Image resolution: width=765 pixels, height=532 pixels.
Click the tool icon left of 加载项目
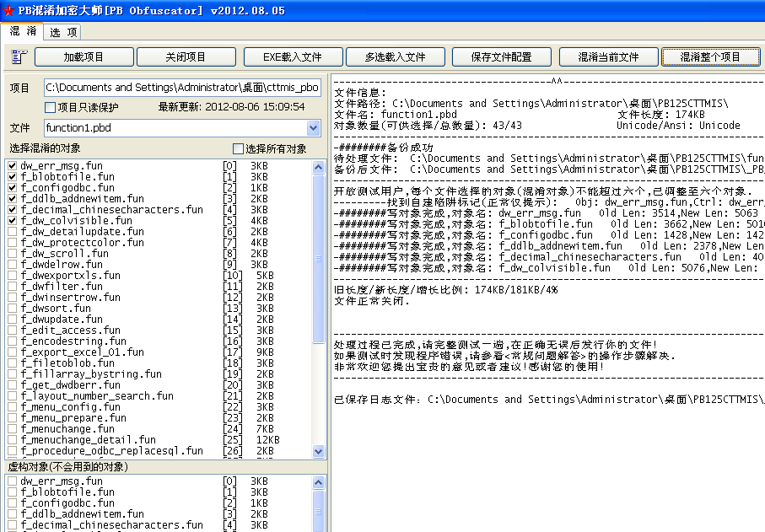[x=19, y=57]
